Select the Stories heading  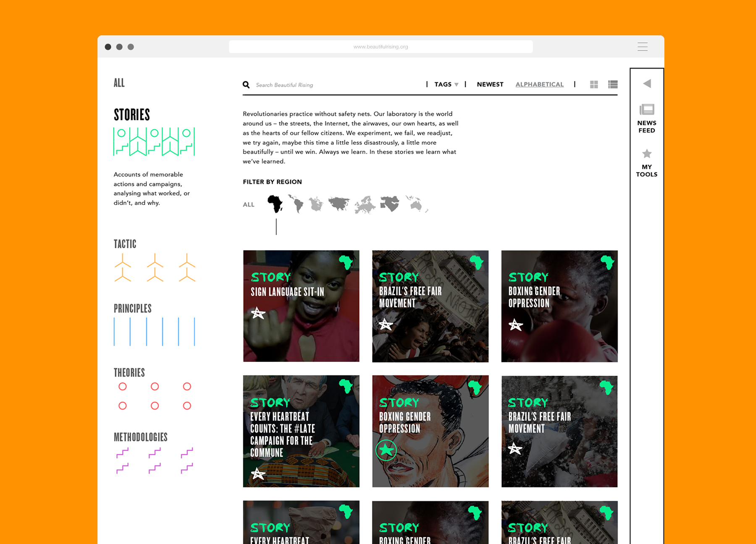pyautogui.click(x=132, y=115)
